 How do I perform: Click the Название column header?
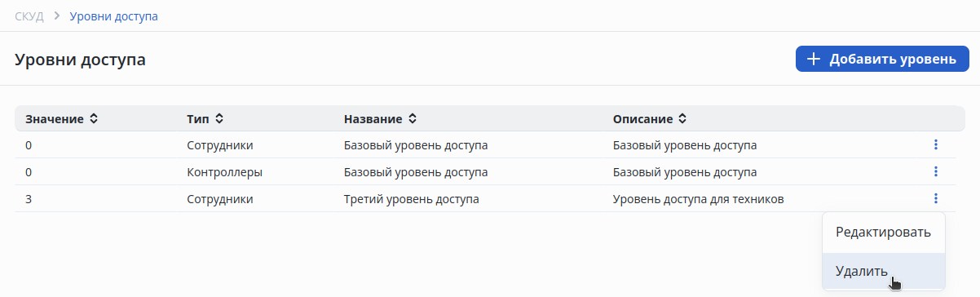point(373,119)
